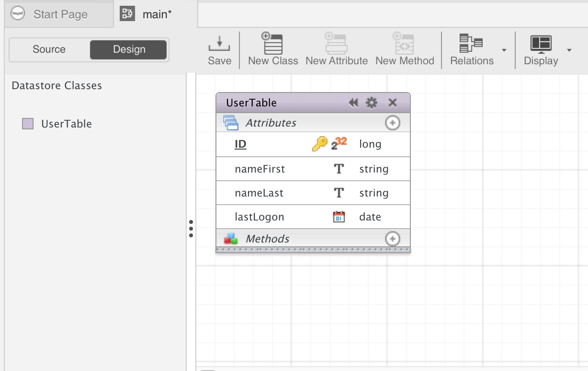Click the primary key icon on ID attribute

pos(320,144)
